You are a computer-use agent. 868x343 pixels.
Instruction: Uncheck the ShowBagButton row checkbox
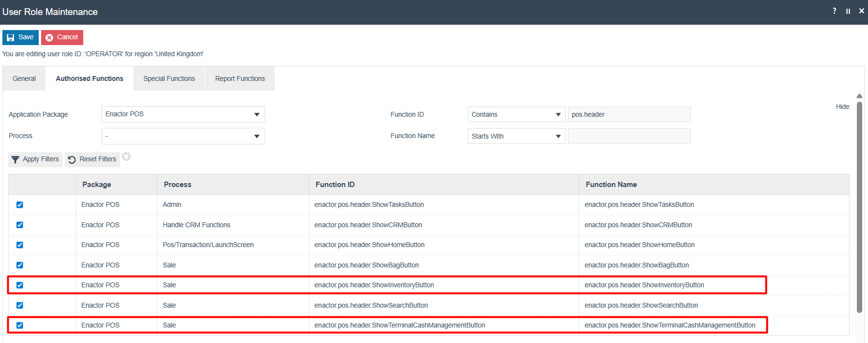(20, 265)
